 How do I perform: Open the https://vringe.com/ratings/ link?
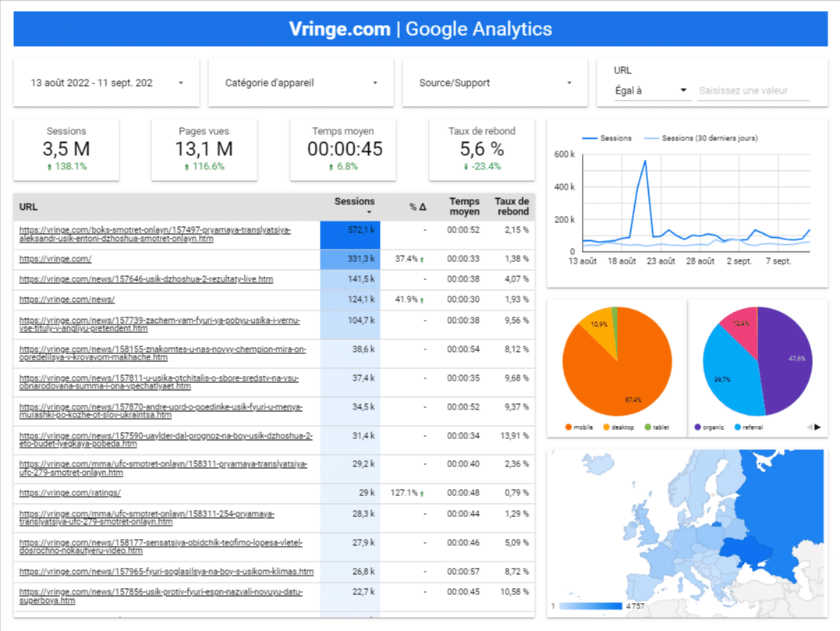69,493
